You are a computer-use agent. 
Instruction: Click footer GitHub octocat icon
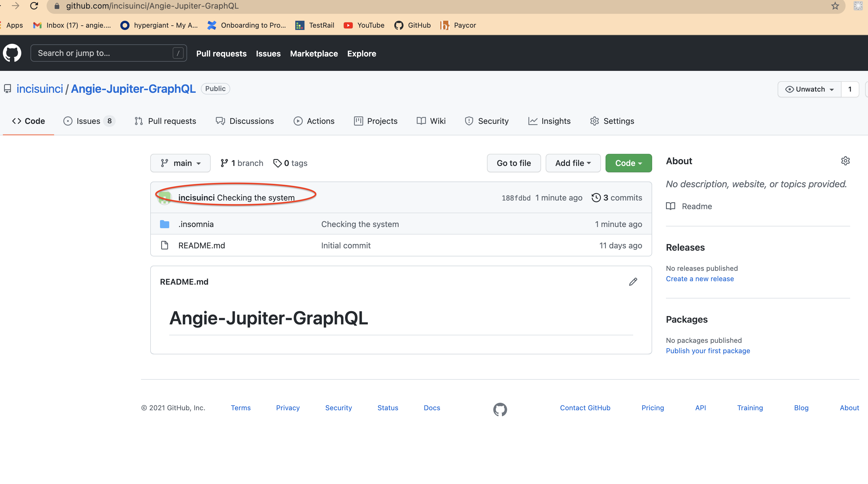[500, 409]
